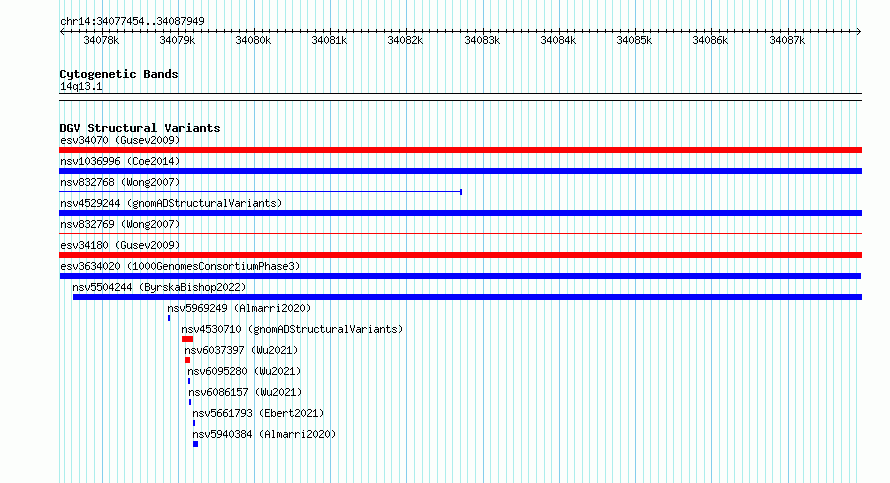Viewport: 890px width, 483px height.
Task: Click the right arrowhead of the ruler
Action: (x=859, y=32)
